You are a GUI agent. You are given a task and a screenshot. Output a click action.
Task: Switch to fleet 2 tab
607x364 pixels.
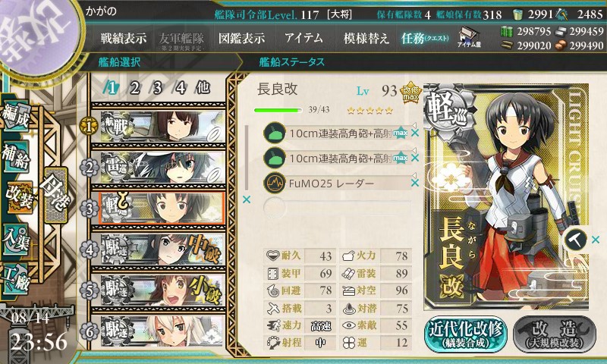(x=134, y=88)
